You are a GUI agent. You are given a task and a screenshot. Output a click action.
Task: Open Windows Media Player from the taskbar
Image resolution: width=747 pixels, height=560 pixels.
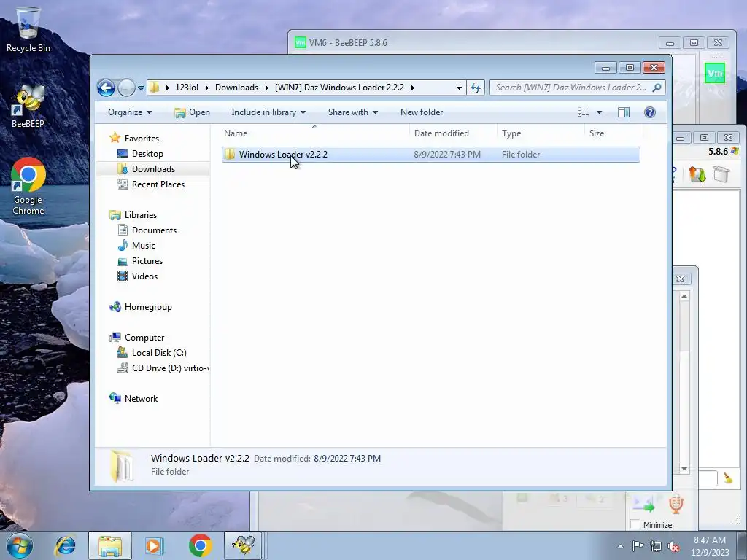pyautogui.click(x=155, y=545)
